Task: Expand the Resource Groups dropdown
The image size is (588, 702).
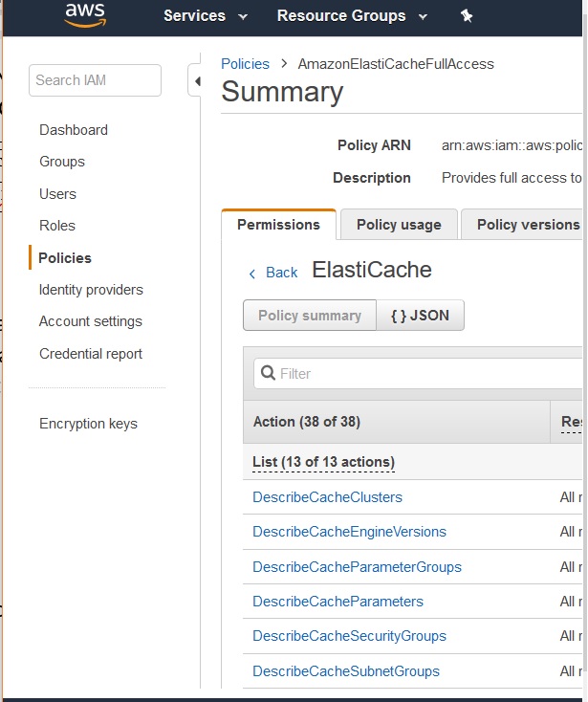Action: pos(351,16)
